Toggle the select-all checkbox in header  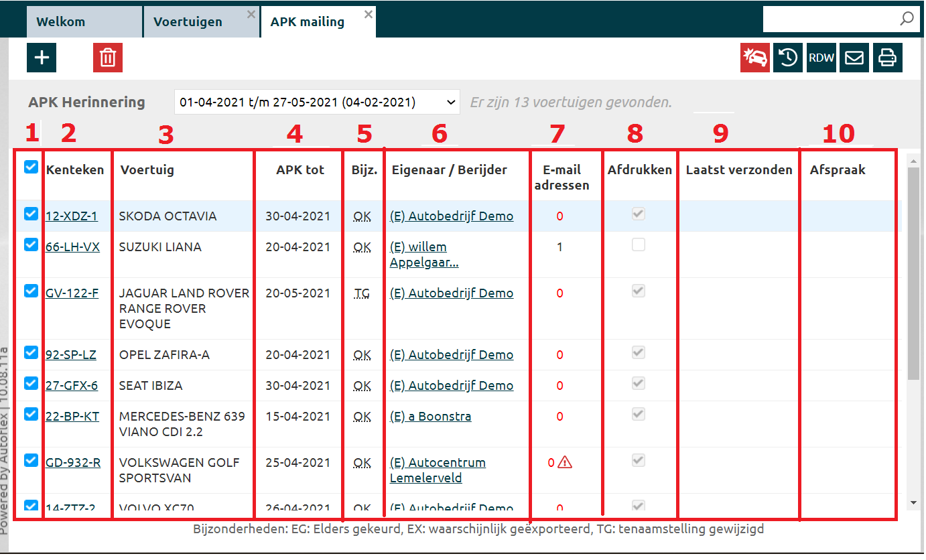click(31, 167)
